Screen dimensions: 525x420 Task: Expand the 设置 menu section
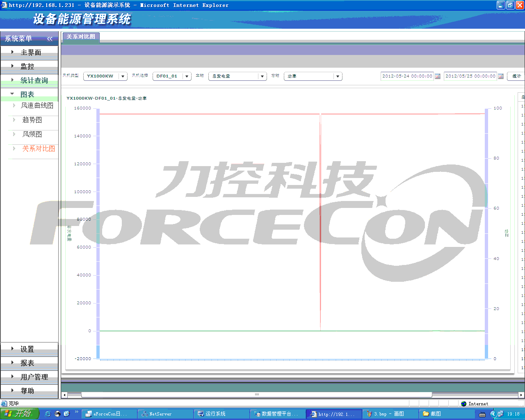click(30, 349)
